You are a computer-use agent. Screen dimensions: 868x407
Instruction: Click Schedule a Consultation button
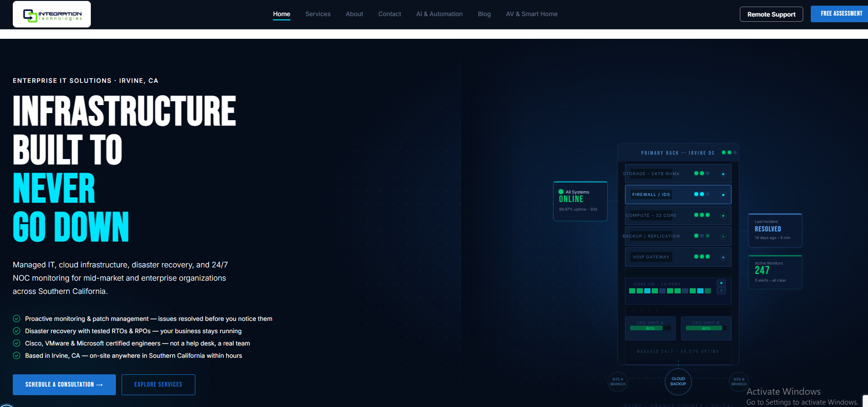click(x=64, y=385)
